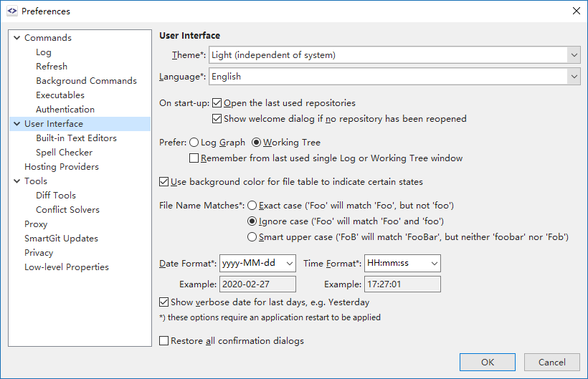Open the Theme dropdown
Viewport: 588px width, 379px height.
click(x=573, y=55)
